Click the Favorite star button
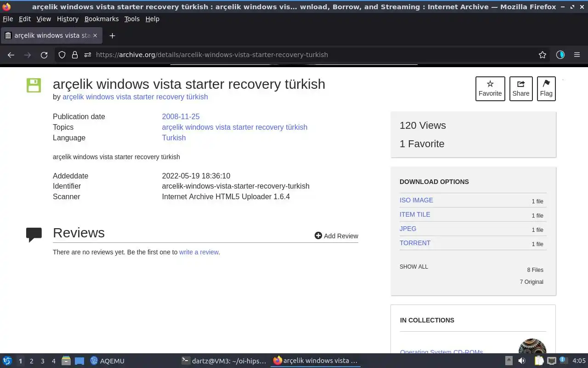 pos(490,88)
